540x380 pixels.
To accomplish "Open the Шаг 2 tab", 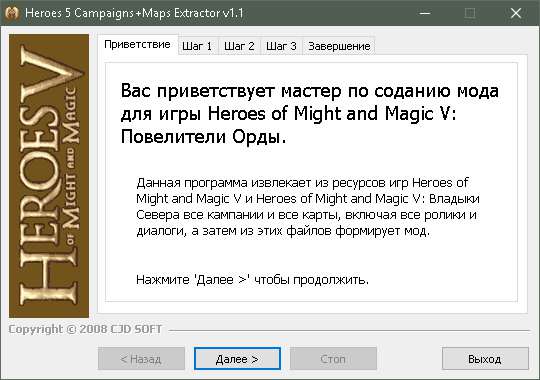I will point(239,46).
